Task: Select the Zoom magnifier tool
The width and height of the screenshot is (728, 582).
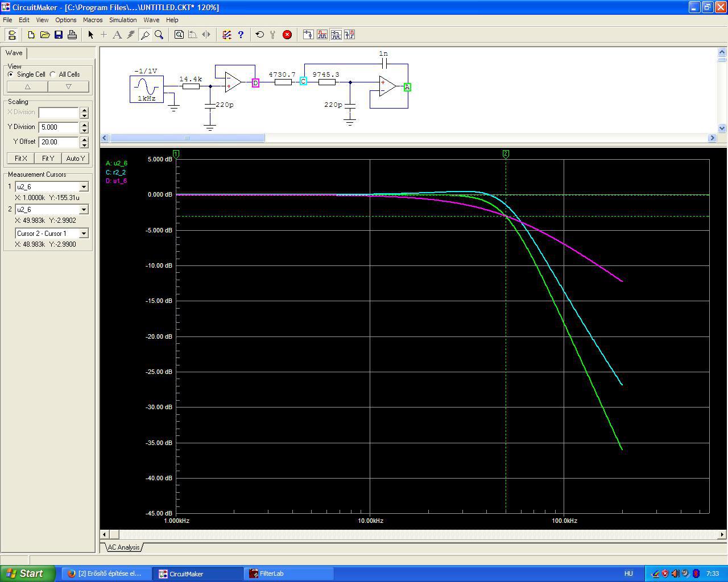Action: [x=159, y=35]
